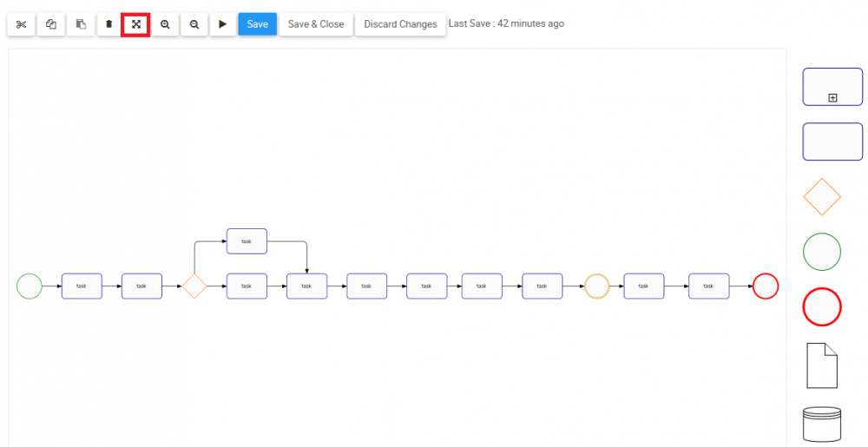The image size is (868, 447).
Task: Zoom in using the magnifier plus icon
Action: coord(165,24)
